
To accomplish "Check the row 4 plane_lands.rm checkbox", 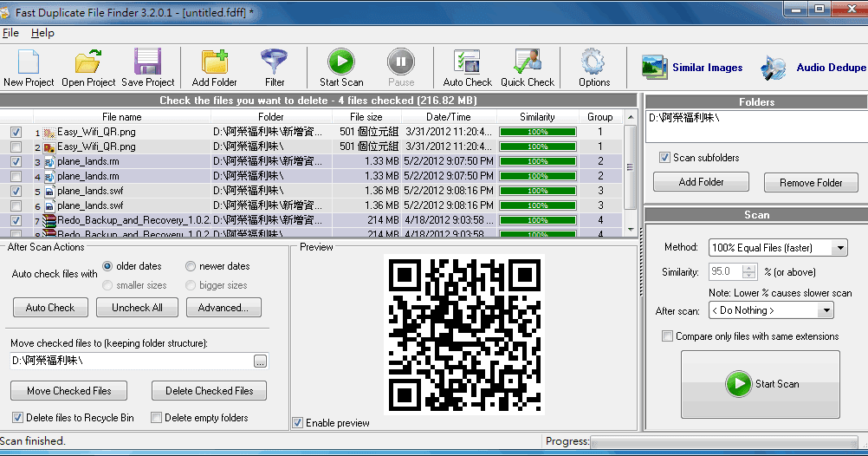I will (x=16, y=177).
